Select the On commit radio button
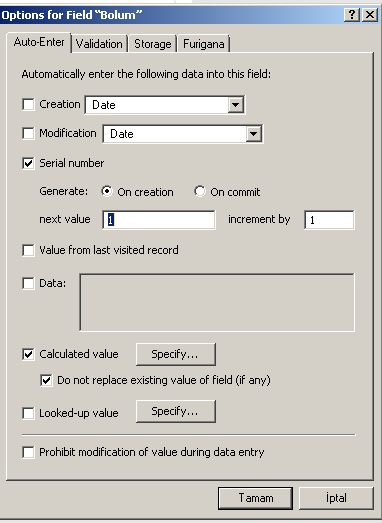 coord(200,191)
